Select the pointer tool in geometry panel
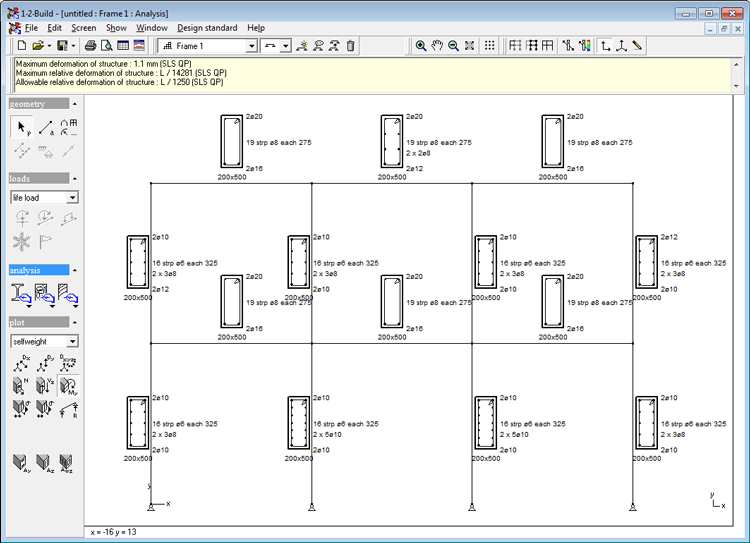Image resolution: width=750 pixels, height=543 pixels. click(21, 128)
